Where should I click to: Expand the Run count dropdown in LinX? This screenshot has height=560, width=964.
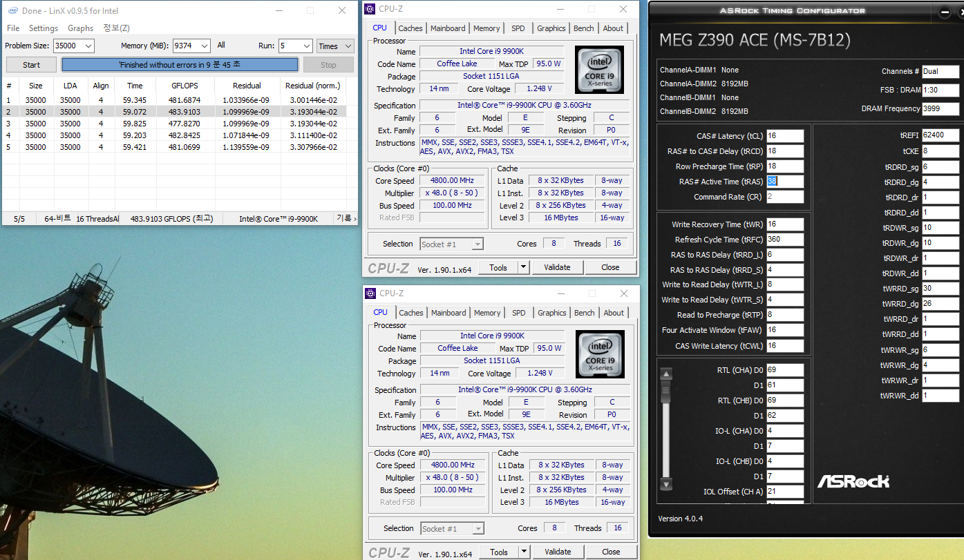(x=306, y=46)
